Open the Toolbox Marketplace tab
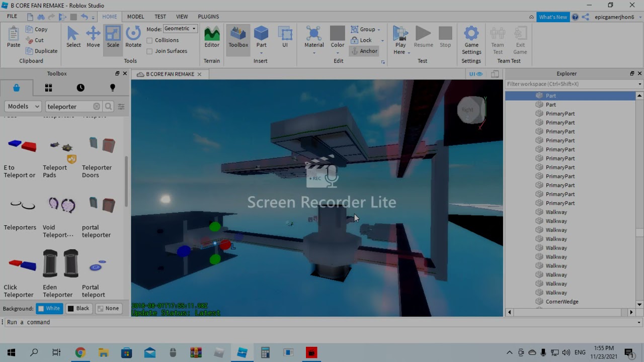This screenshot has height=362, width=644. (17, 88)
